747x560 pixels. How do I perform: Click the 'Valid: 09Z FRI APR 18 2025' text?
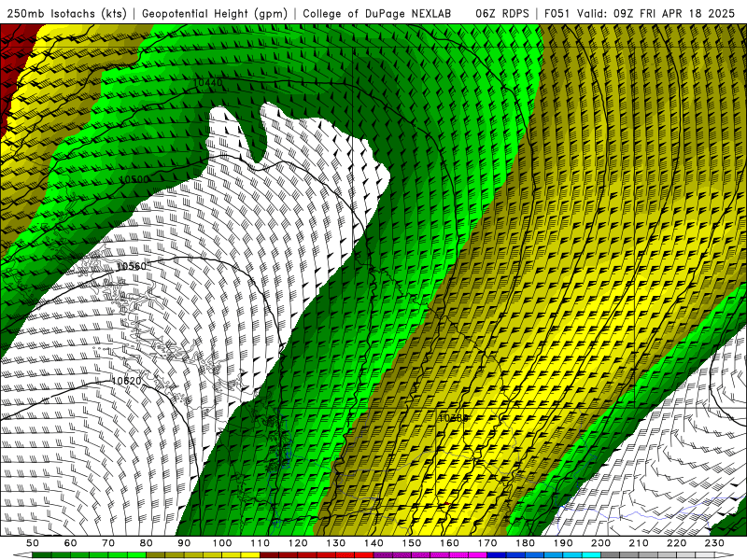click(x=656, y=13)
